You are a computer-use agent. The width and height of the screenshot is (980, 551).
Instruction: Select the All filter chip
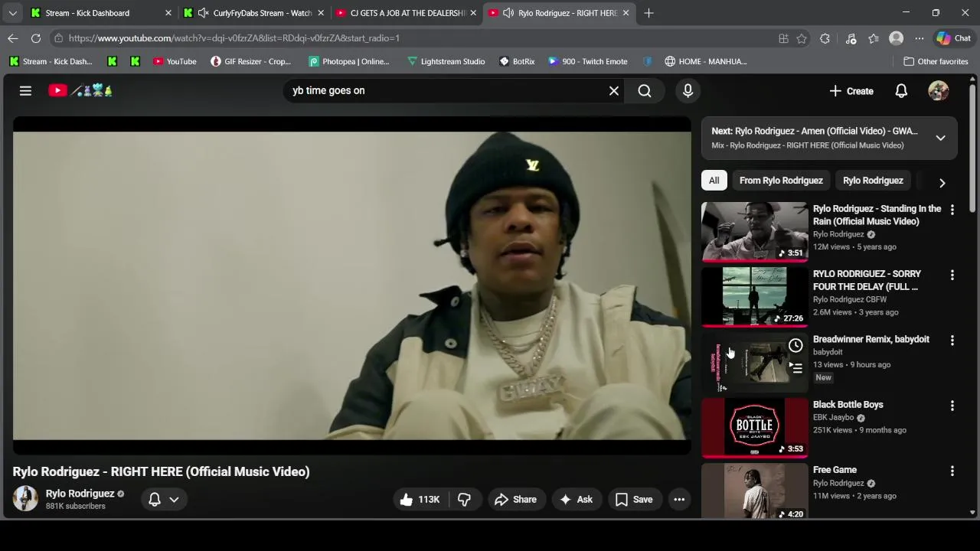point(714,181)
